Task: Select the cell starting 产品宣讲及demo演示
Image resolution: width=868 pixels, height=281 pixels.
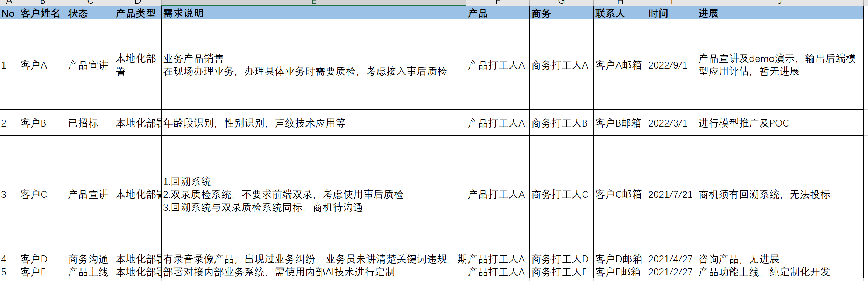Action: pyautogui.click(x=780, y=65)
